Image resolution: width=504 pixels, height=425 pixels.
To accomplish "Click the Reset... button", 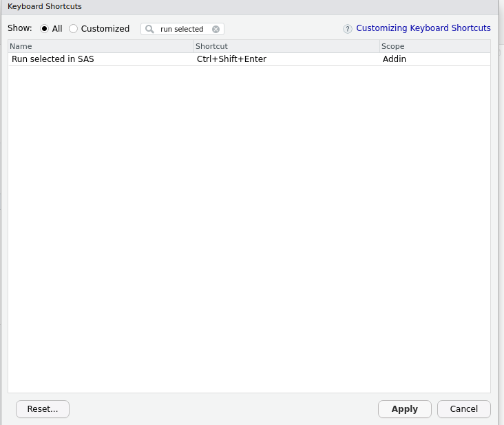I will click(43, 409).
